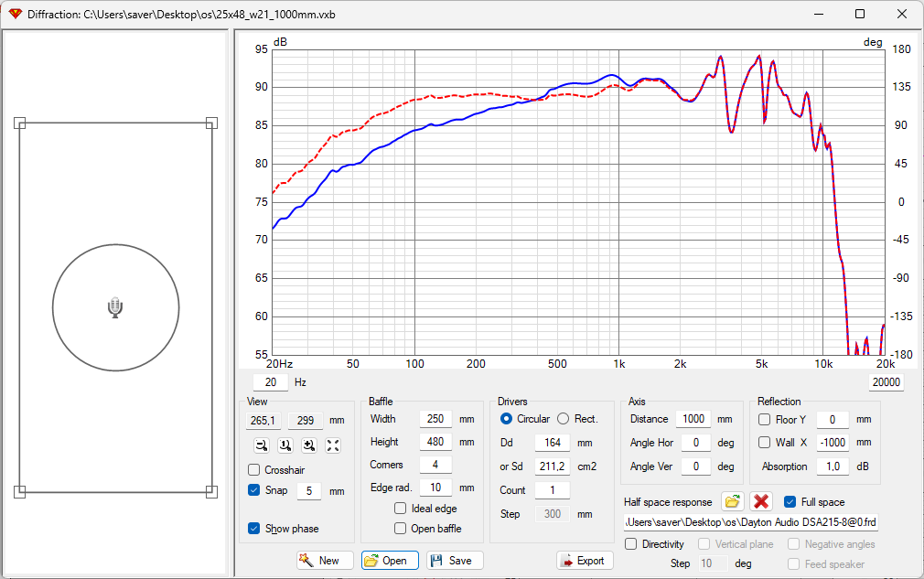
Task: Click the 1k frequency axis label
Action: [618, 364]
